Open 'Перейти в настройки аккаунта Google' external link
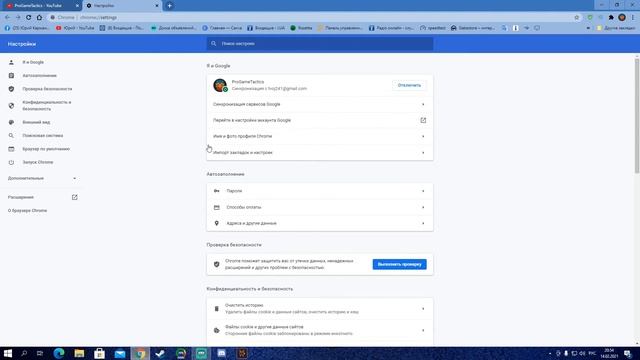This screenshot has height=360, width=640. click(x=320, y=120)
